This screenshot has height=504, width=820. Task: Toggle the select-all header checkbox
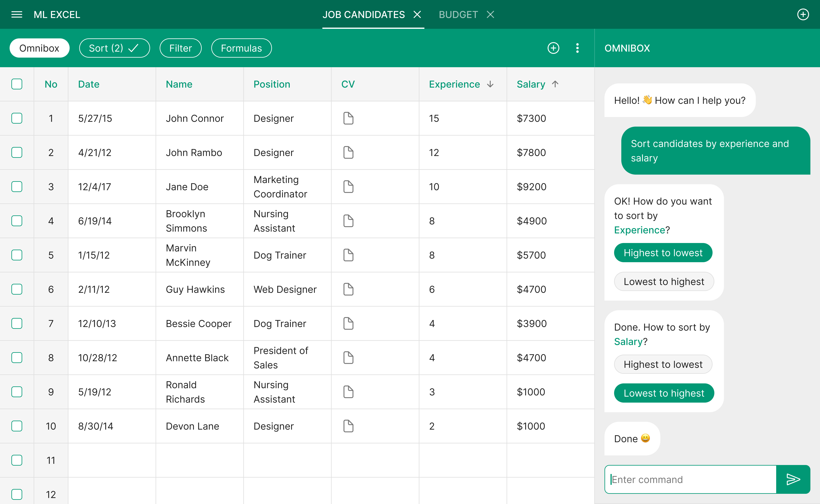pos(17,84)
